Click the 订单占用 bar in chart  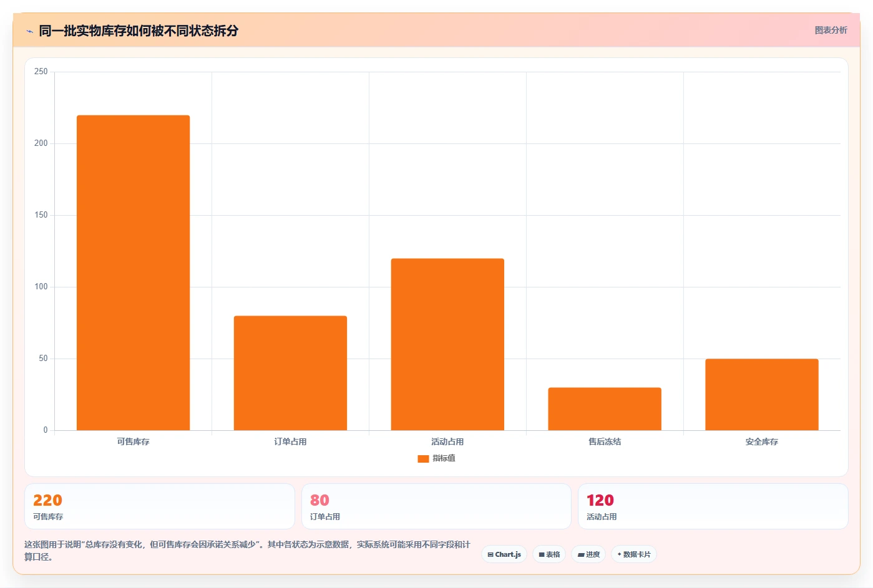290,373
